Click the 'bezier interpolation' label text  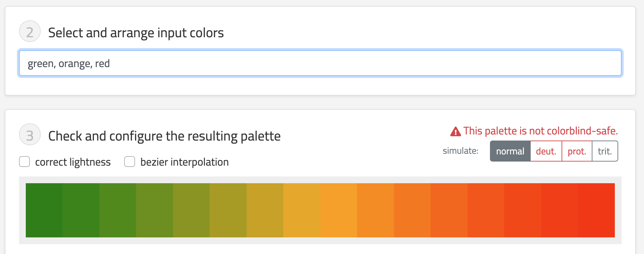(x=184, y=162)
